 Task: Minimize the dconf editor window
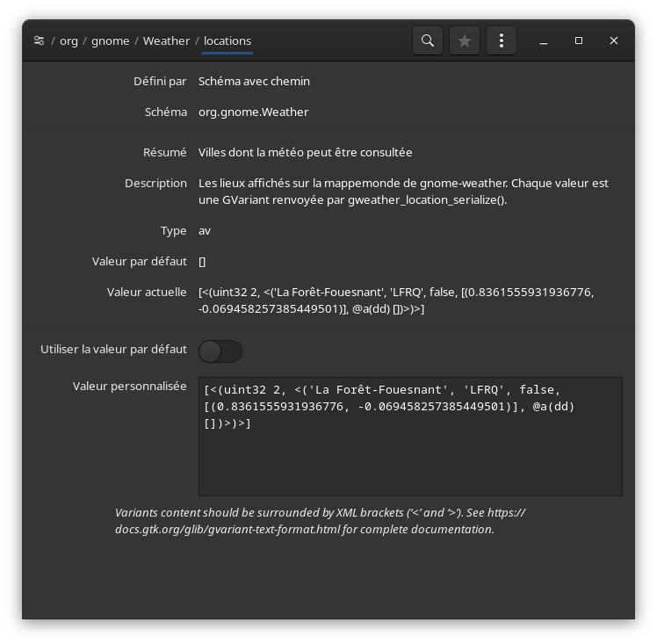544,40
